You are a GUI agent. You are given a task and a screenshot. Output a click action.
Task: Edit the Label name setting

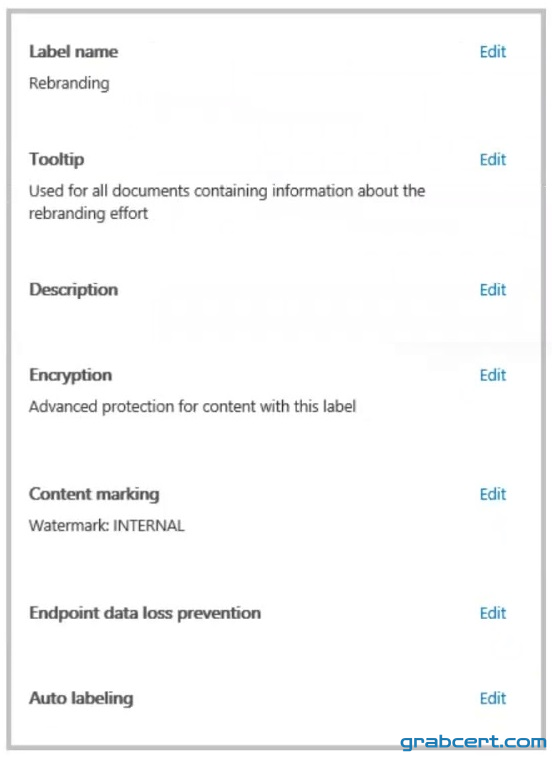click(493, 52)
